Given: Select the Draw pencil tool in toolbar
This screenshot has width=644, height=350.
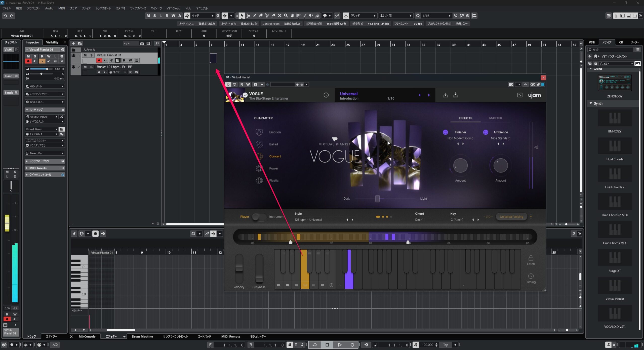Looking at the screenshot, I should point(254,16).
